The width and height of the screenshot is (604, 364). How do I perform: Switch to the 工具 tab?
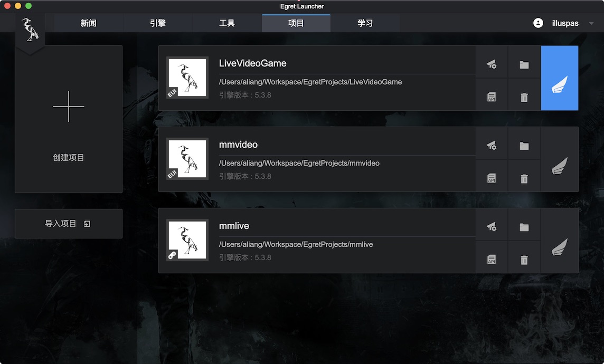coord(227,23)
